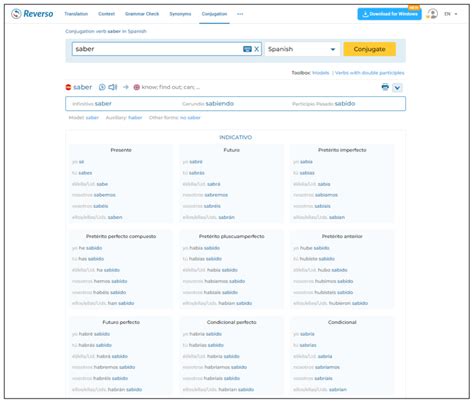Open the Spanish language dropdown
Image resolution: width=474 pixels, height=403 pixels.
(x=302, y=49)
